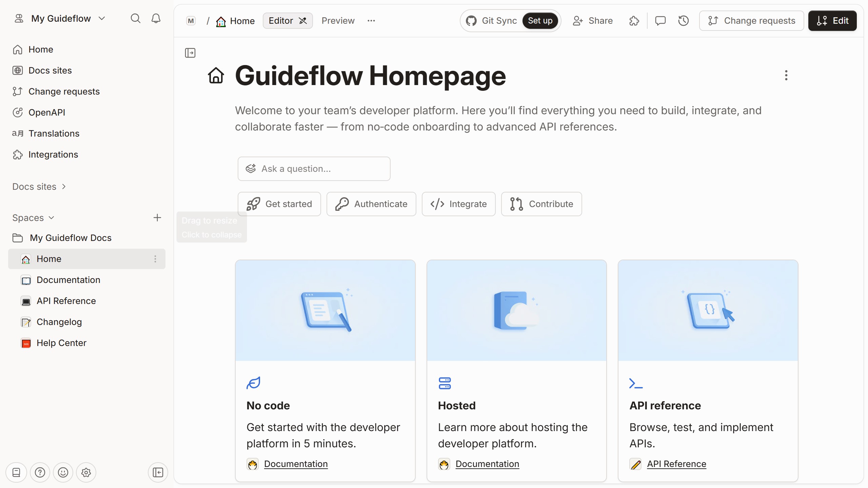This screenshot has width=868, height=488.
Task: Toggle the page table of contents panel icon
Action: (190, 53)
